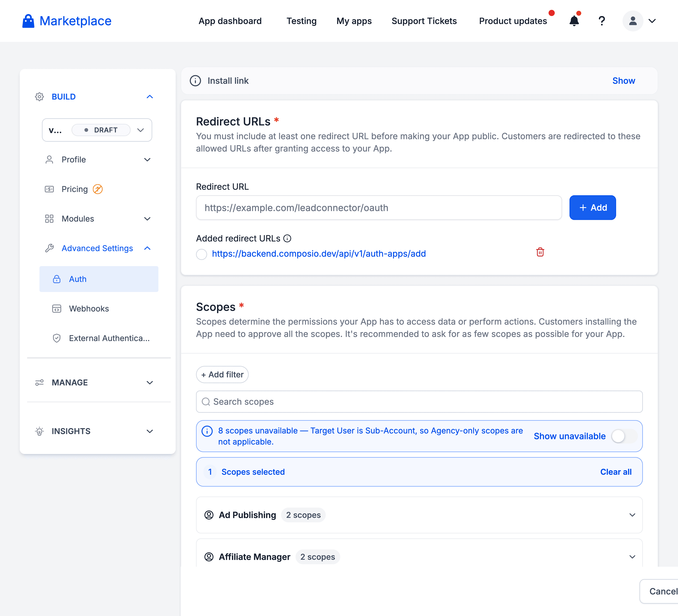
Task: Click the search magnifier in Search scopes
Action: (x=206, y=402)
